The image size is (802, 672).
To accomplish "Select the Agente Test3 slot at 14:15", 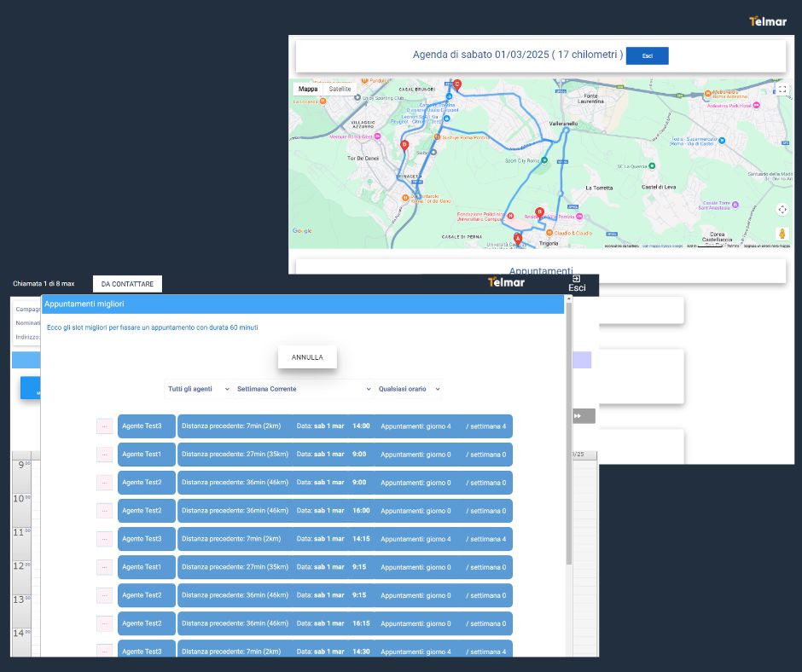I will (x=345, y=538).
